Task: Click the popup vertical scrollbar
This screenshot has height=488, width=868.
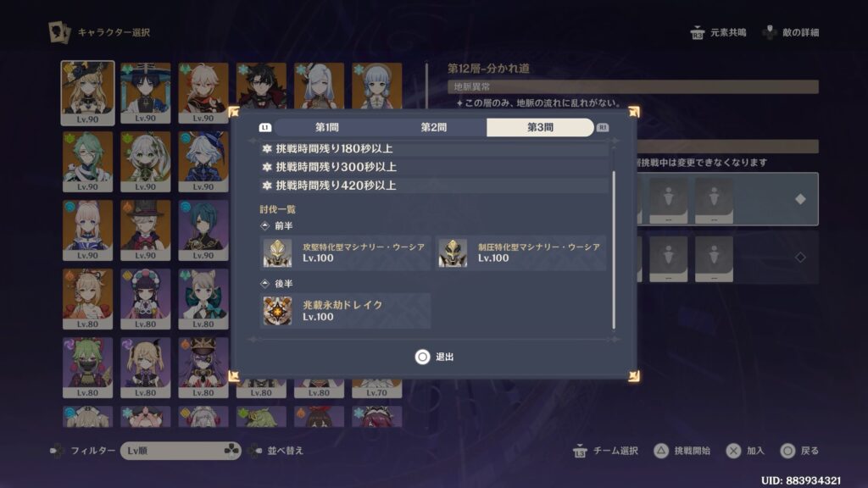Action: pos(614,250)
